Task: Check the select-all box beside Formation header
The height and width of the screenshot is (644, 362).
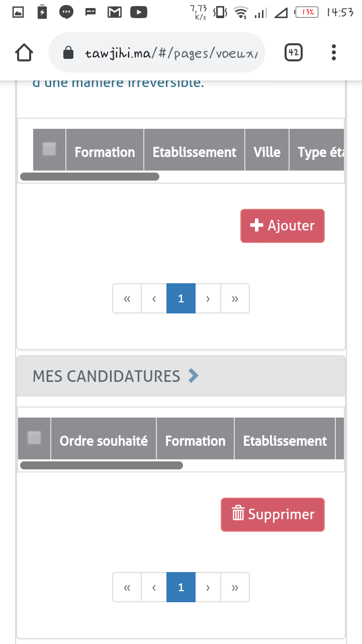Action: pos(49,149)
